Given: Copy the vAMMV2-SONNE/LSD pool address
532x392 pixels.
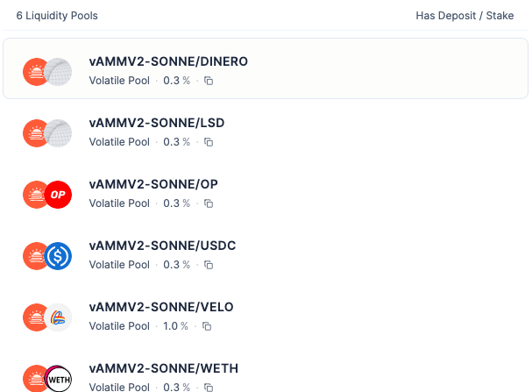Looking at the screenshot, I should [209, 142].
